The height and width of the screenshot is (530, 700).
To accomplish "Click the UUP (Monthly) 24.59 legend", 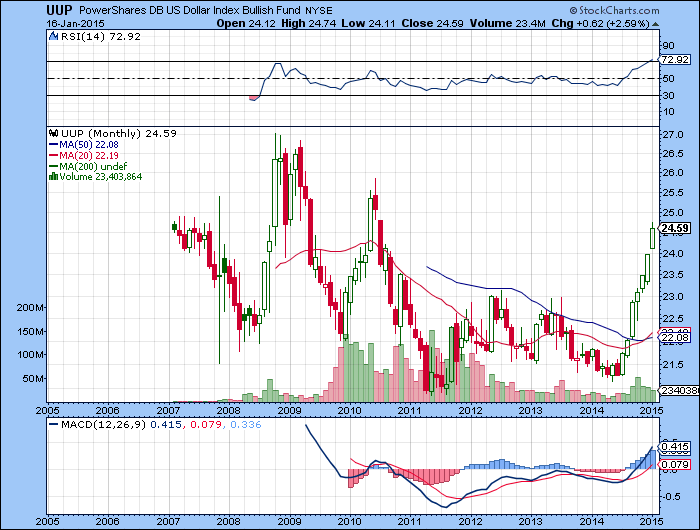I will point(119,134).
